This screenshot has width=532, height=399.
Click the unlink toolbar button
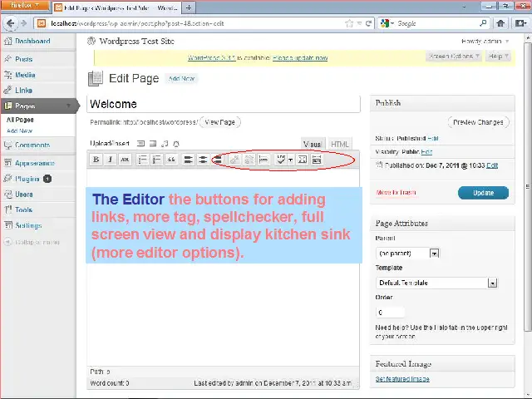(x=249, y=160)
